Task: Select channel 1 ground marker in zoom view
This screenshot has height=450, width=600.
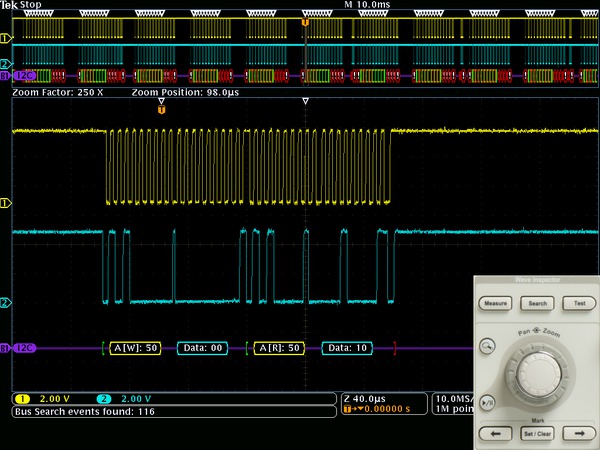Action: (5, 203)
